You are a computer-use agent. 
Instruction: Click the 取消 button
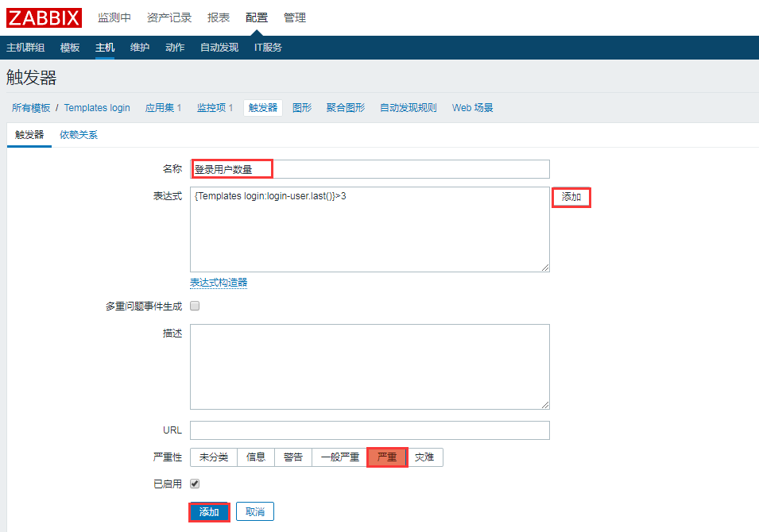(x=255, y=511)
